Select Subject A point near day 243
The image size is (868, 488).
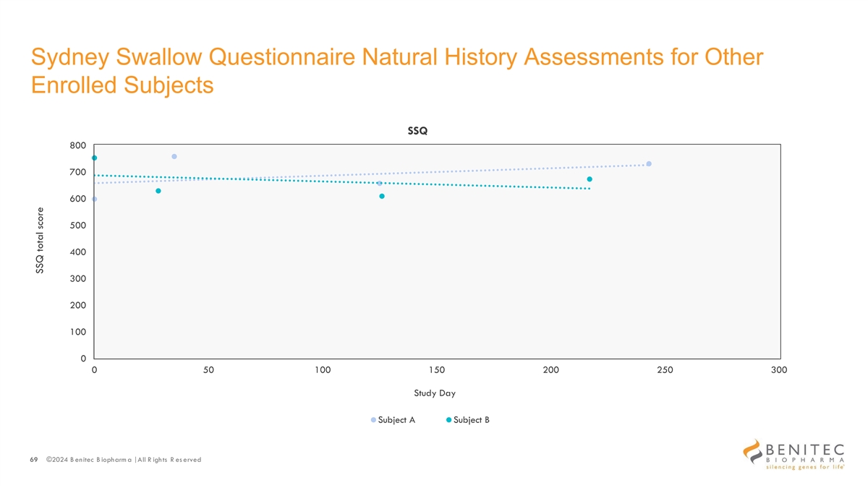[x=649, y=164]
